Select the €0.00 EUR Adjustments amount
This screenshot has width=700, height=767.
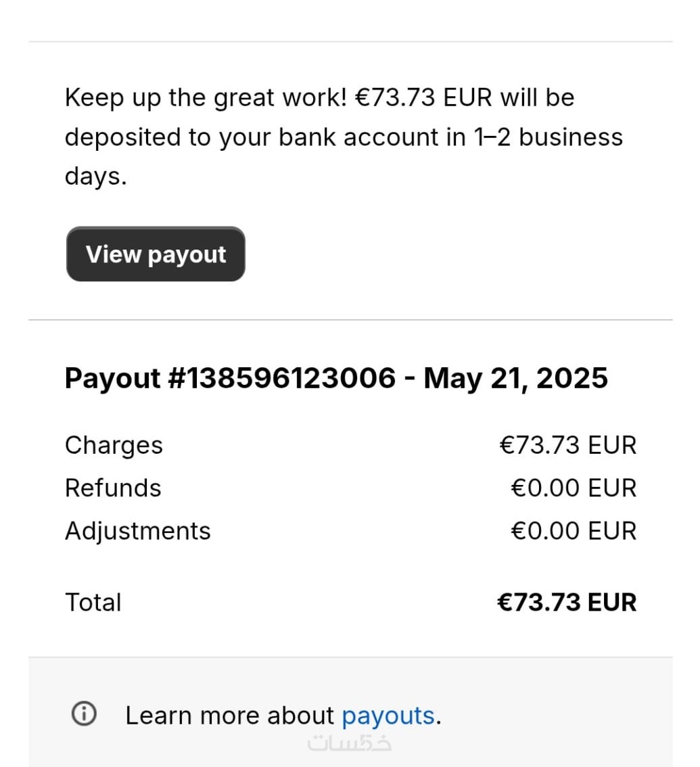(573, 530)
